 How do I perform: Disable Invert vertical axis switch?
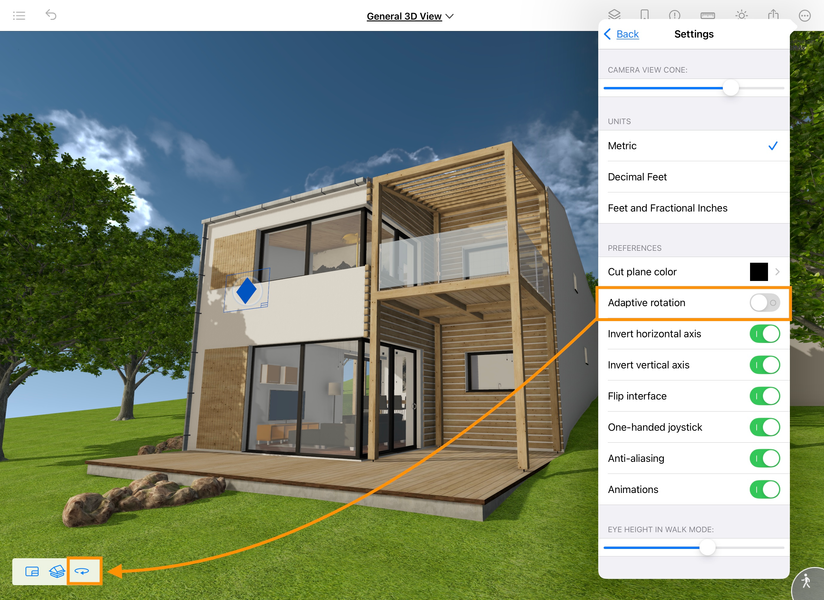pos(765,365)
